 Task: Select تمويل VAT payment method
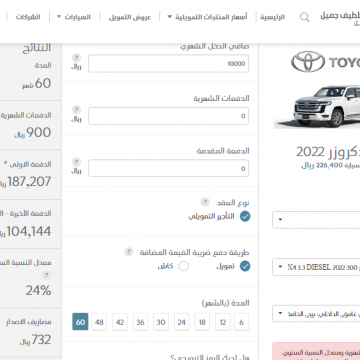245,266
